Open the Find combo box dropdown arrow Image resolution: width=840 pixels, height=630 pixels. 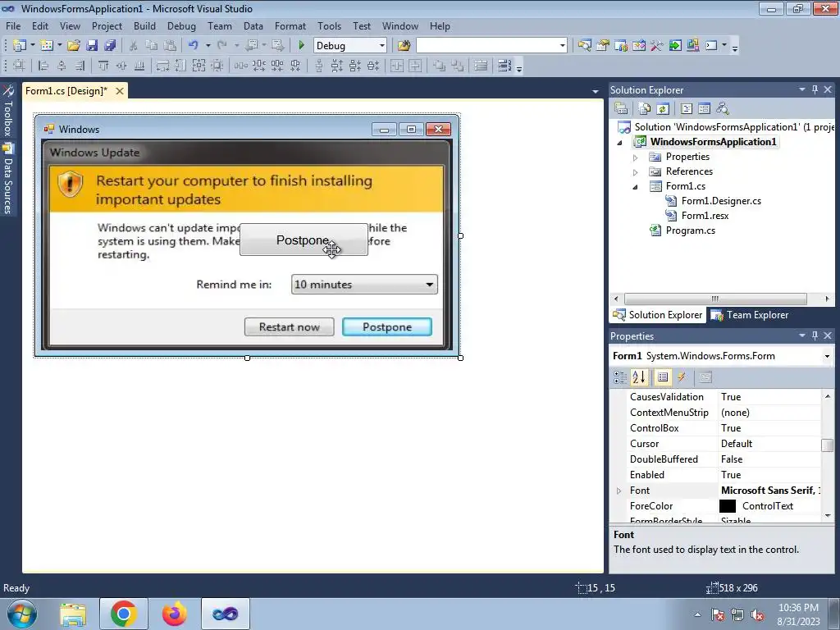[562, 46]
